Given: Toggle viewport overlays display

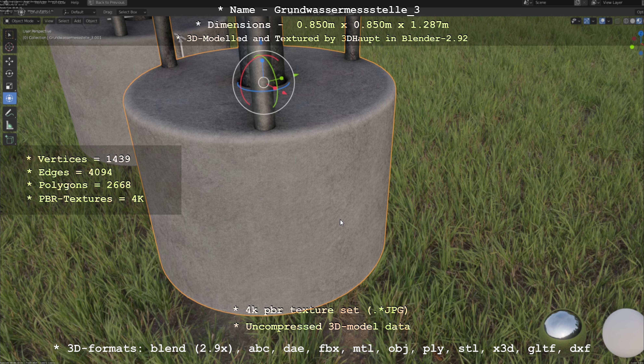Looking at the screenshot, I should coord(602,21).
